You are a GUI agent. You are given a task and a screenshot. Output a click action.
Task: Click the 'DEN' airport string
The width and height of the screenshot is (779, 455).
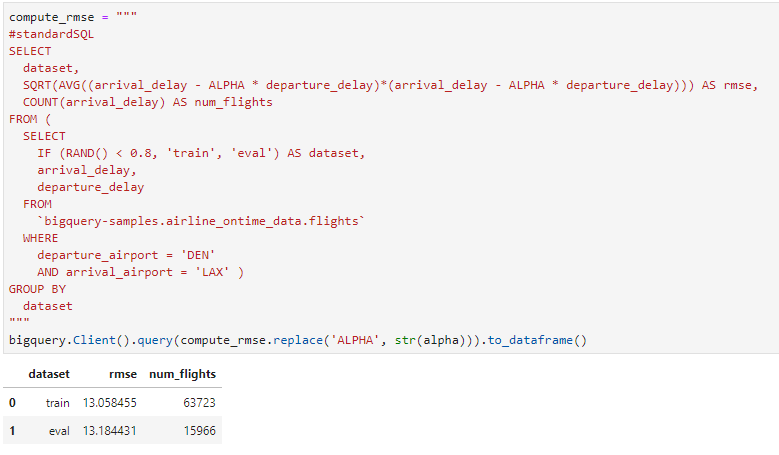[198, 255]
